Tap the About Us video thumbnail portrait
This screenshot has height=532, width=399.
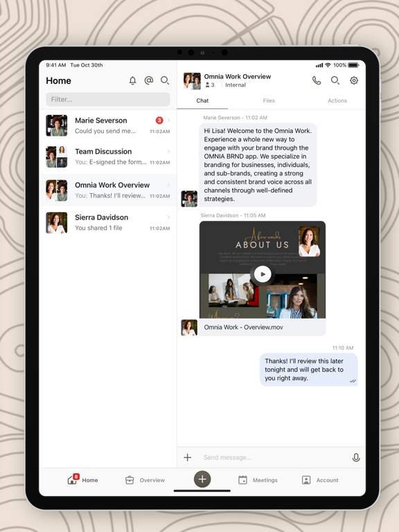pos(309,241)
